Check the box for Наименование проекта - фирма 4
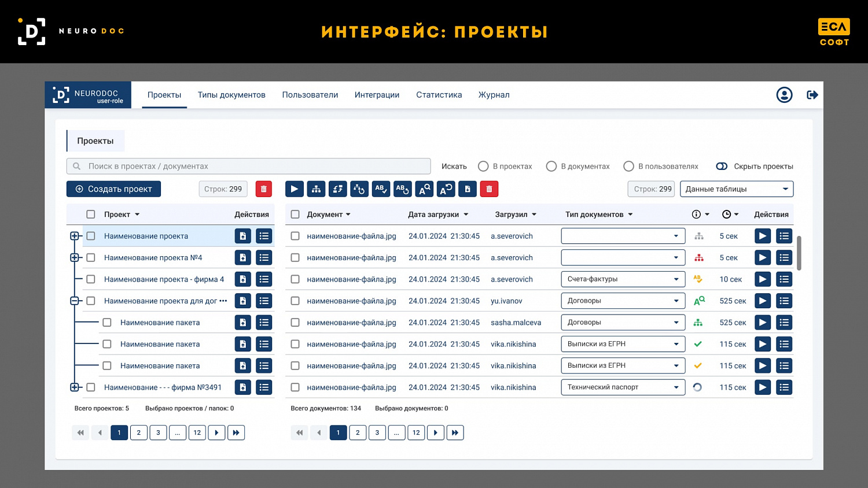 click(91, 279)
